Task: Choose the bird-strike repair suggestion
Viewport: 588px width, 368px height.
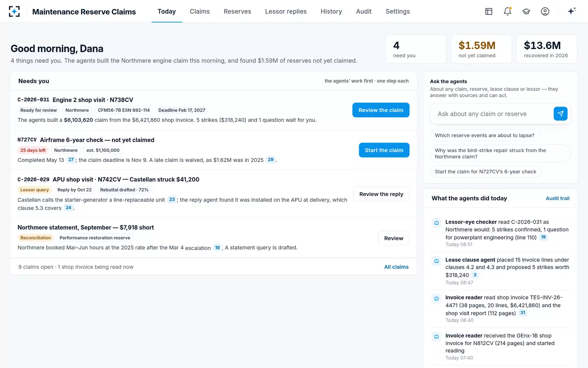Action: tap(500, 153)
